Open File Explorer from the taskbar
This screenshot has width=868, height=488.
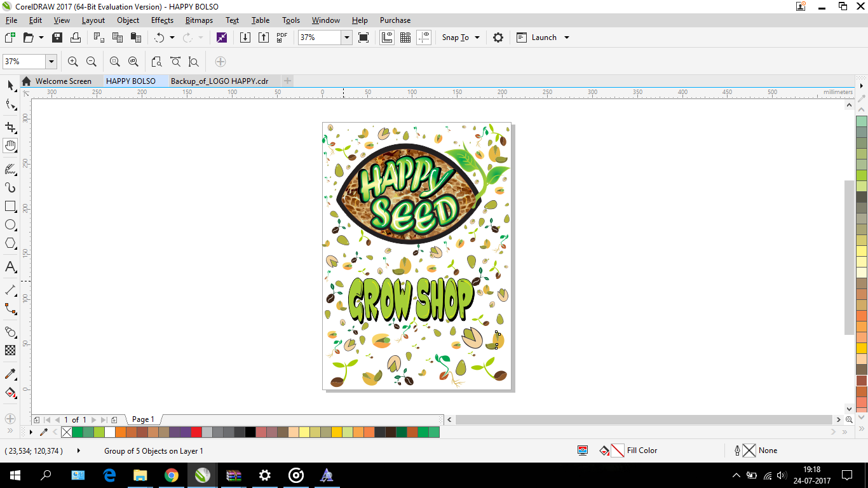pos(140,475)
